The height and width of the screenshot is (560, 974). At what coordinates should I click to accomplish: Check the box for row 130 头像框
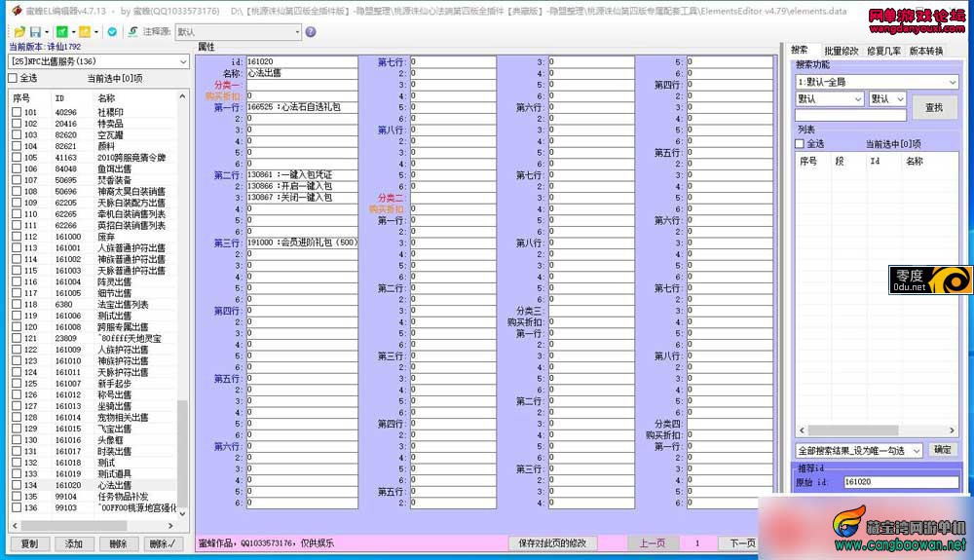point(17,440)
